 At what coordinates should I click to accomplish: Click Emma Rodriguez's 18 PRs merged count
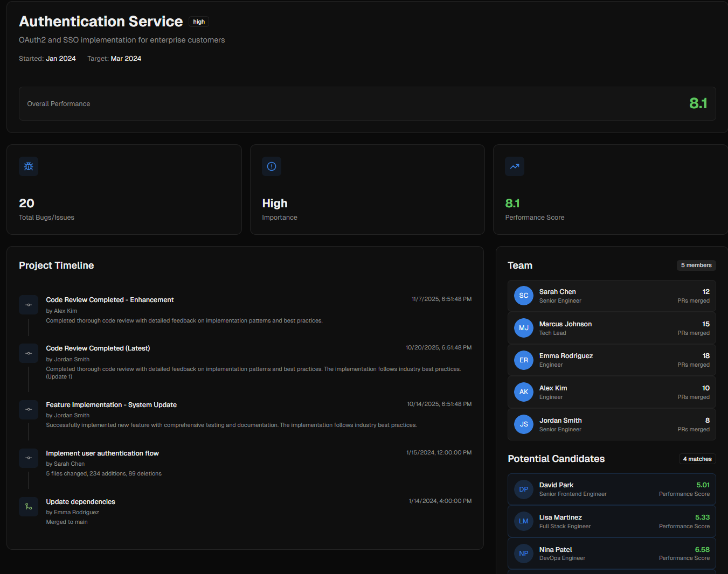(x=706, y=356)
